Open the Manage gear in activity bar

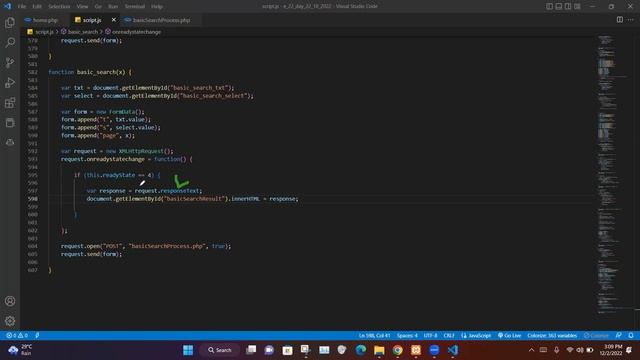10,321
